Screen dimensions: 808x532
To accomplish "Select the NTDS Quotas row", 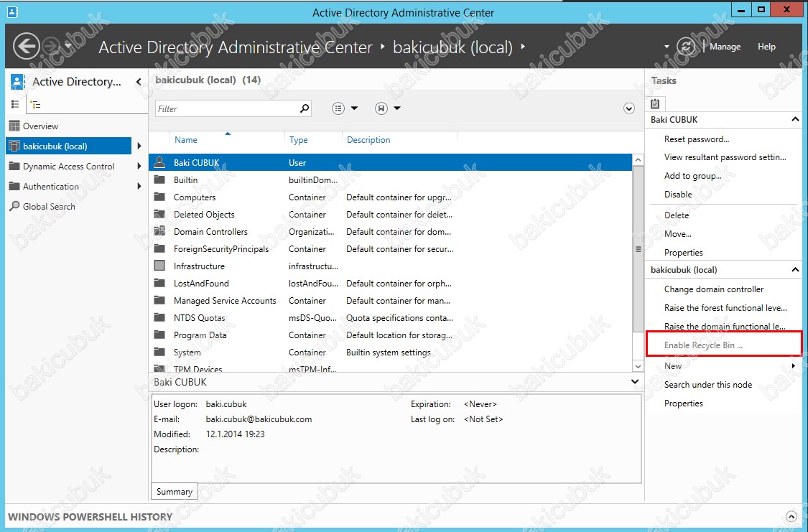I will click(x=391, y=318).
